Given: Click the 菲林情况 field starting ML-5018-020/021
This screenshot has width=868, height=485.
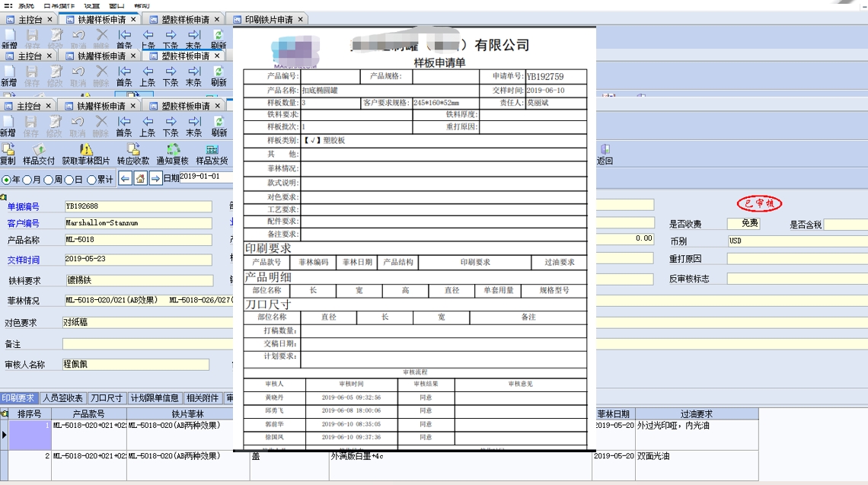Looking at the screenshot, I should click(149, 300).
